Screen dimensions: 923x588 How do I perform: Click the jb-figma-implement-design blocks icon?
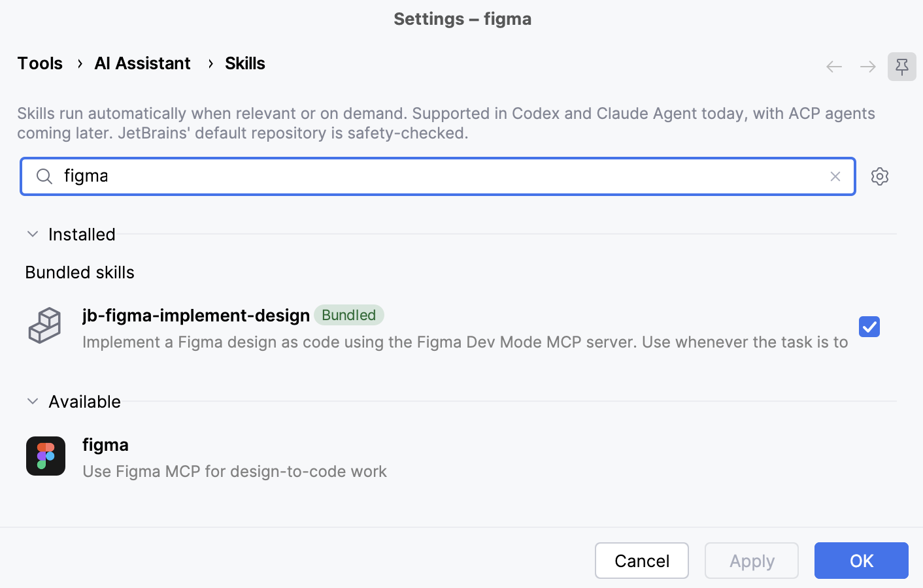pyautogui.click(x=45, y=325)
